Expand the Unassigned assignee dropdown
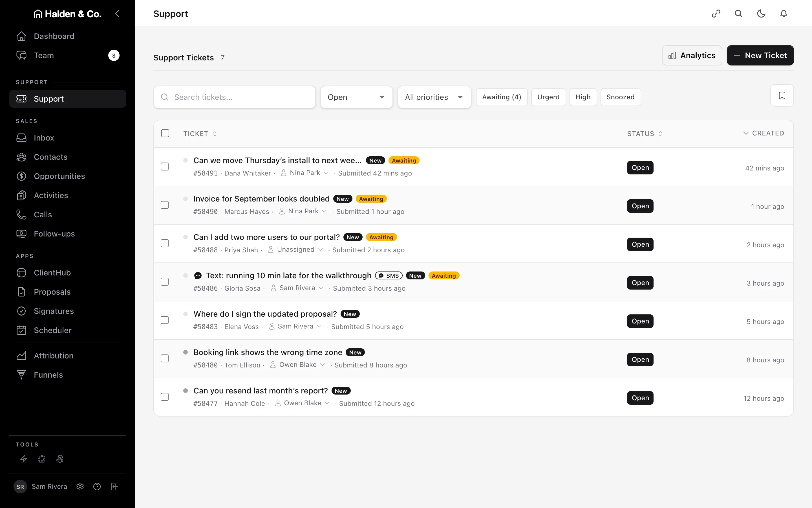812x508 pixels. [x=295, y=250]
